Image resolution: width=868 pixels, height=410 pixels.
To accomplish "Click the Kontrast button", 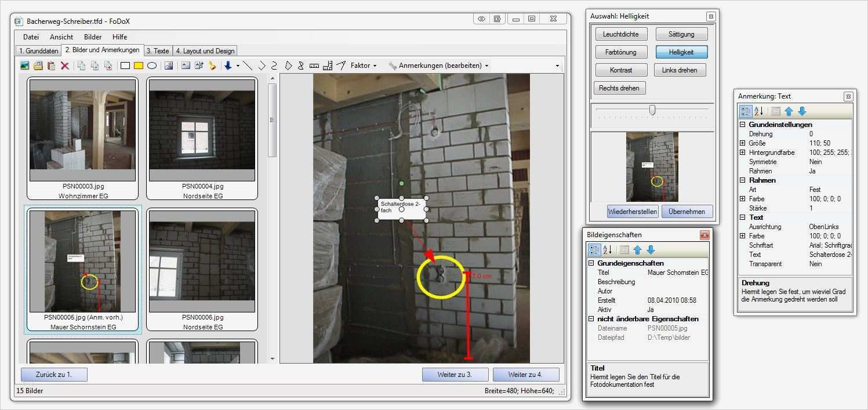I will [620, 70].
